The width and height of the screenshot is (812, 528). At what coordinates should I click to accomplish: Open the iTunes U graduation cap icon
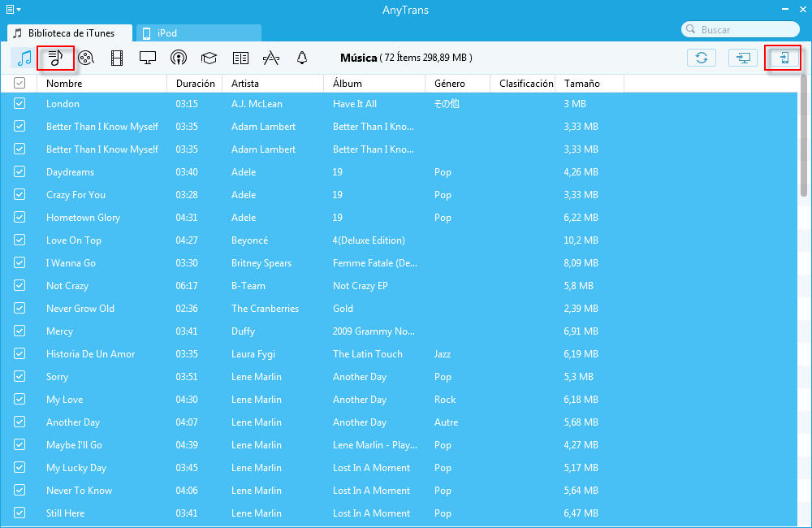pos(209,58)
